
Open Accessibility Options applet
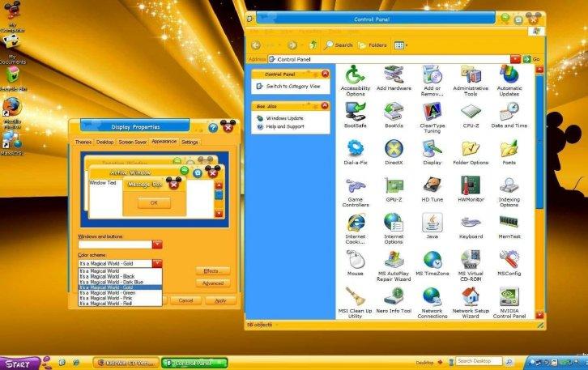coord(355,80)
